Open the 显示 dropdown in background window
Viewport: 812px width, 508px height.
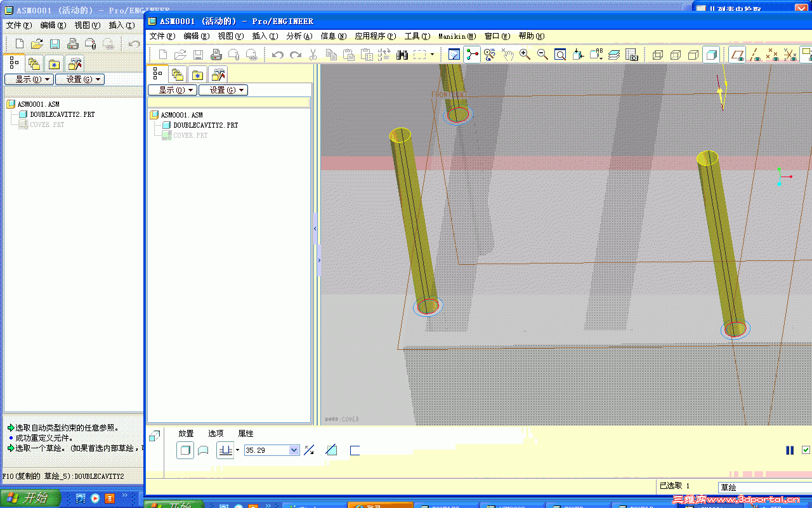[x=29, y=79]
